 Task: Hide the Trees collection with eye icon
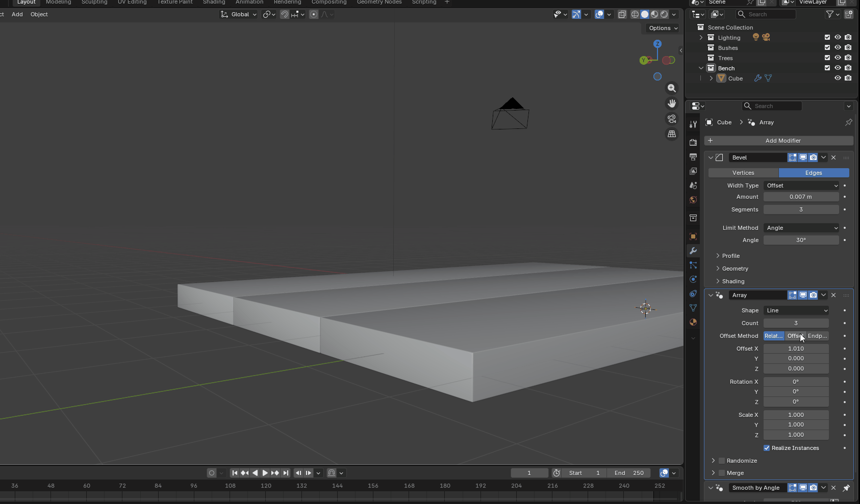[x=838, y=58]
